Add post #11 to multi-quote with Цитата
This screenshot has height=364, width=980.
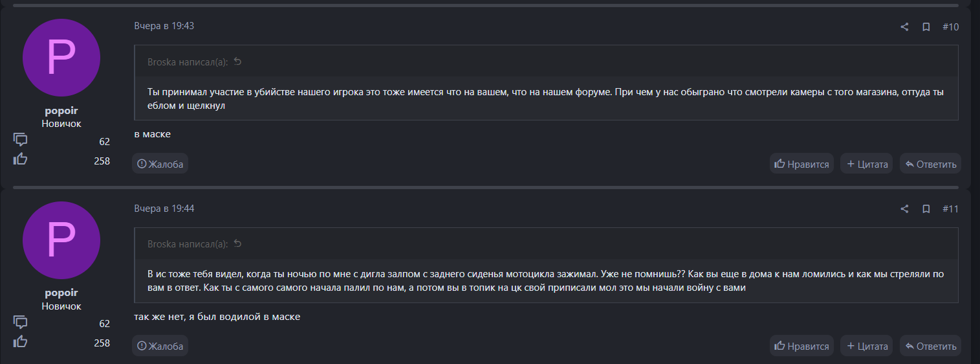click(x=866, y=346)
